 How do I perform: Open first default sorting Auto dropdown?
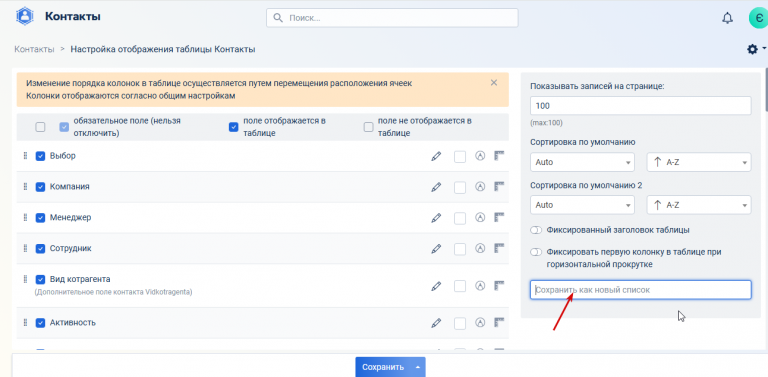click(582, 162)
